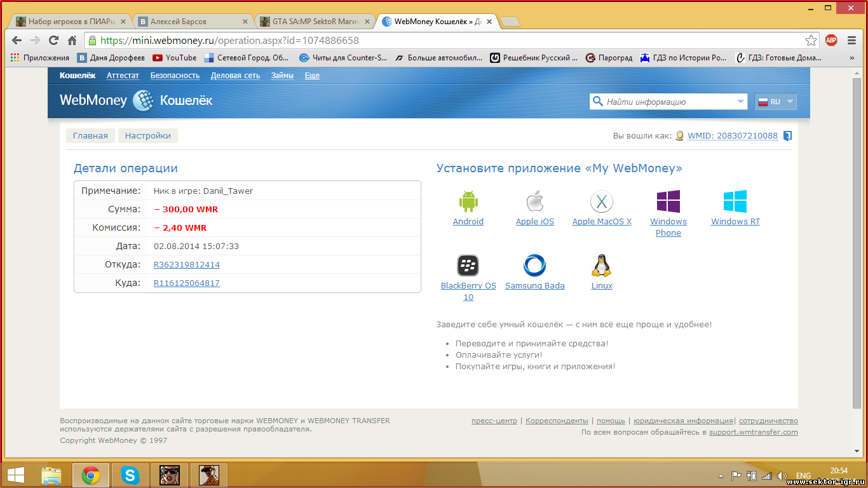The width and height of the screenshot is (868, 488).
Task: Click the date 02.08.2014 15:07:33
Action: coord(196,246)
